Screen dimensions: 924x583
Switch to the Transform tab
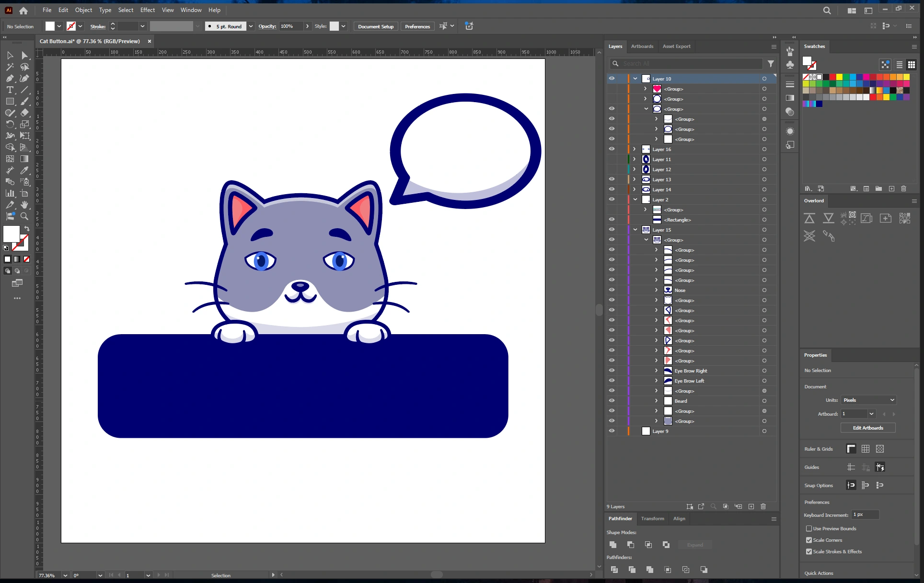point(652,518)
